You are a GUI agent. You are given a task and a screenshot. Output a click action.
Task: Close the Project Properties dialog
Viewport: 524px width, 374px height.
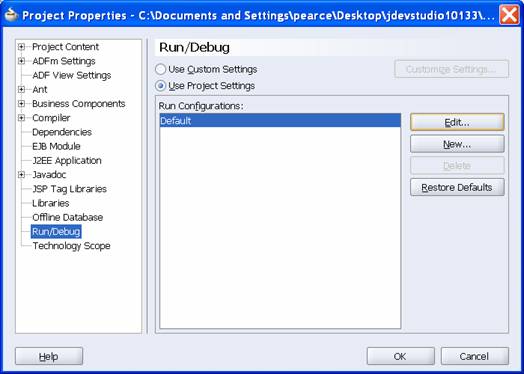pos(509,15)
